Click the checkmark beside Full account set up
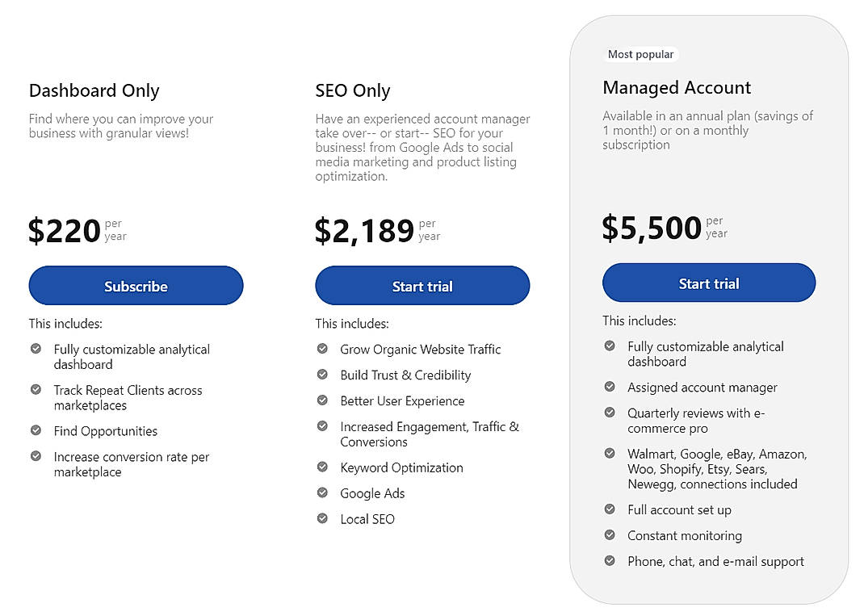 [x=609, y=509]
